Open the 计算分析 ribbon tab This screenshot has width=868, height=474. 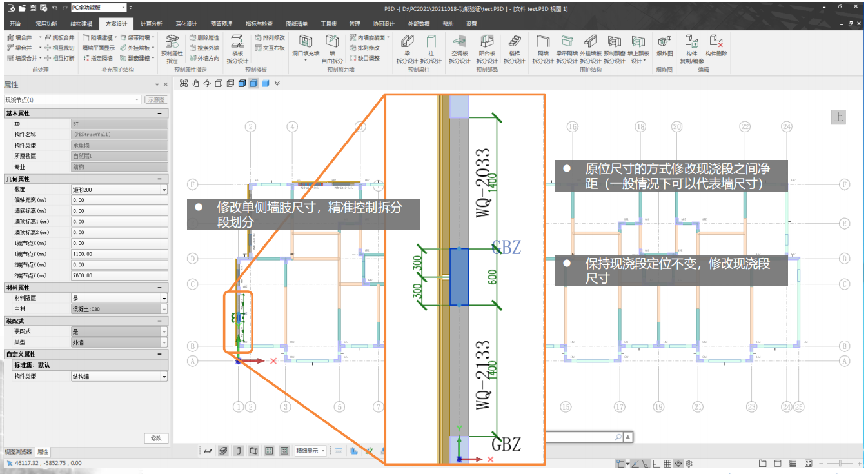click(152, 24)
